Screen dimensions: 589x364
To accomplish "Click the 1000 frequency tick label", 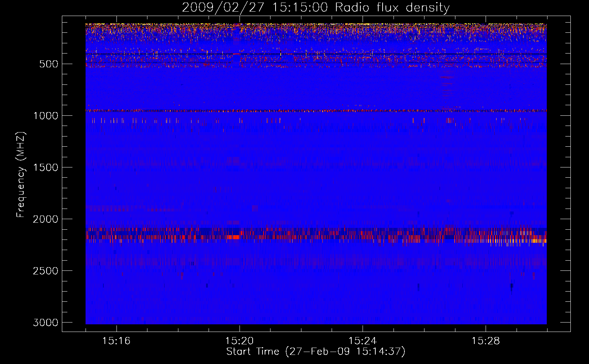I will (x=46, y=116).
